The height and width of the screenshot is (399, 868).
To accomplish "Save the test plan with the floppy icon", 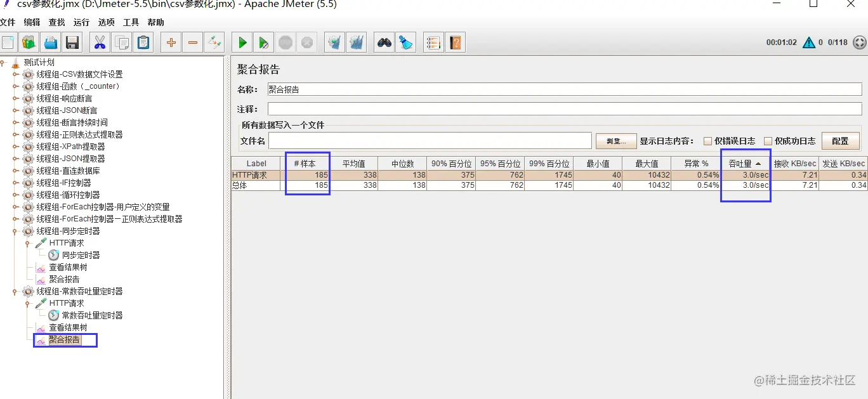I will click(x=72, y=43).
